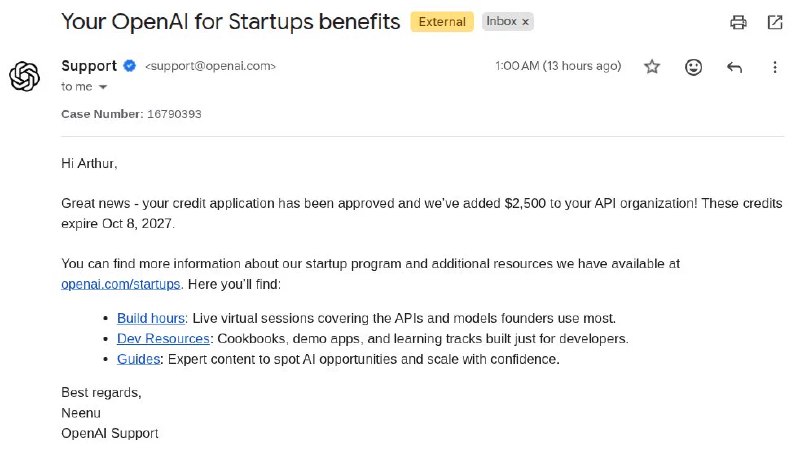Open the openai.com/startups link

click(x=120, y=284)
